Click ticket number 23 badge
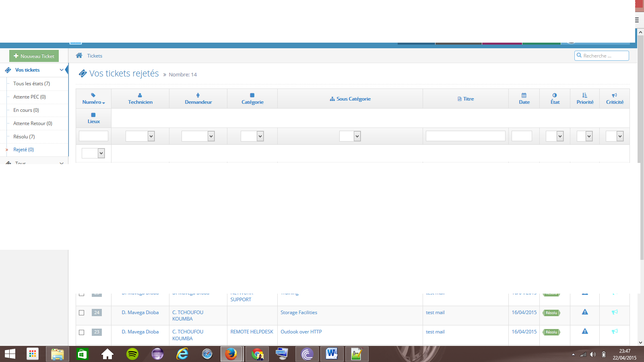The height and width of the screenshot is (362, 644). 97,332
